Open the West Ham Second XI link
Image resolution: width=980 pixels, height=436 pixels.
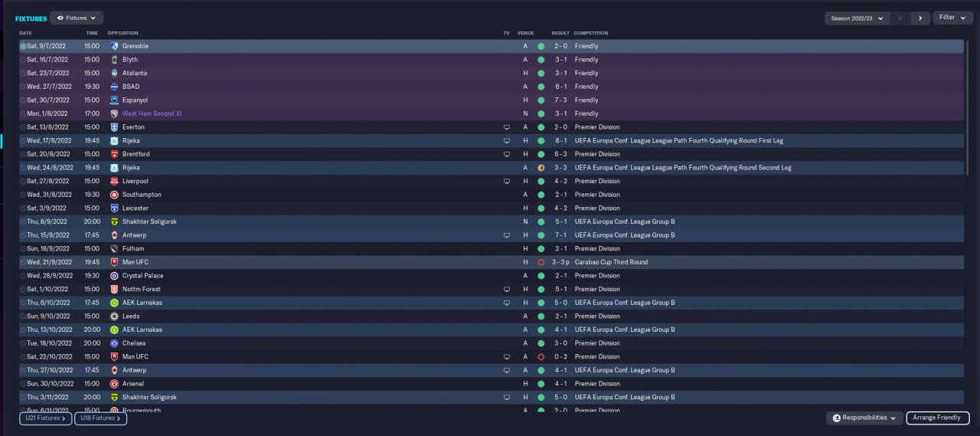pyautogui.click(x=152, y=113)
